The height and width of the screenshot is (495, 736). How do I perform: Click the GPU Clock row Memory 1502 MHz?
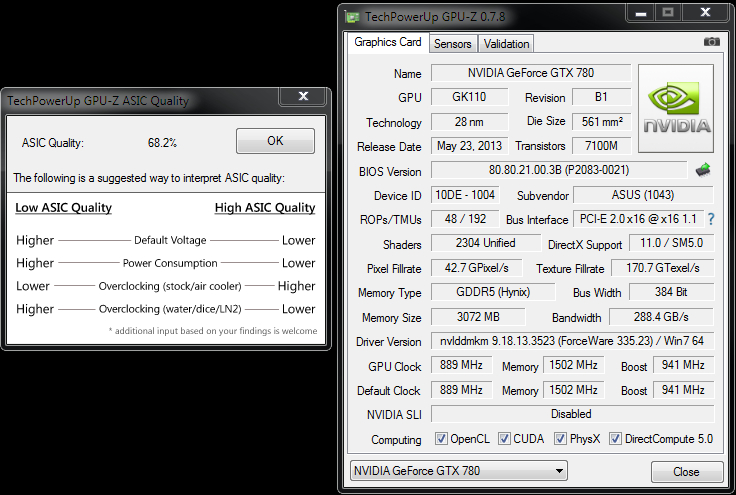[x=574, y=365]
